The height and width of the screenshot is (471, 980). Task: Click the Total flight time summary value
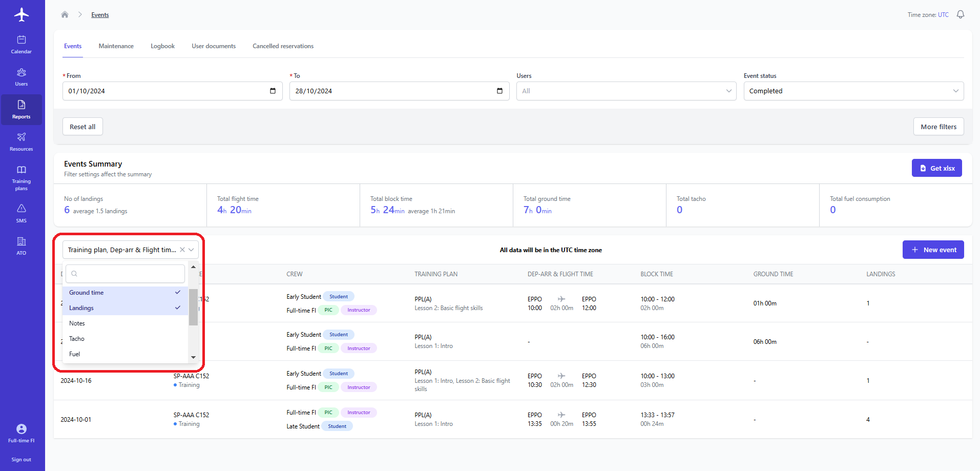(x=234, y=210)
